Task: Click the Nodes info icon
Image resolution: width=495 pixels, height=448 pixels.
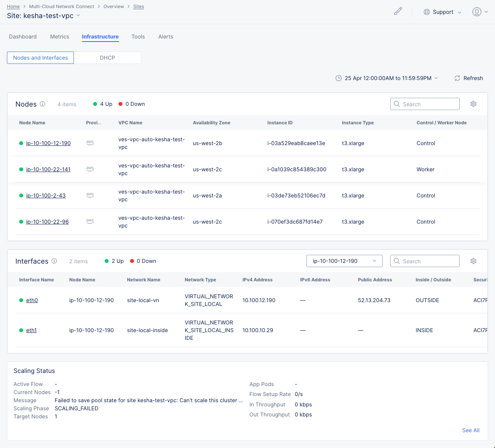Action: pos(43,104)
